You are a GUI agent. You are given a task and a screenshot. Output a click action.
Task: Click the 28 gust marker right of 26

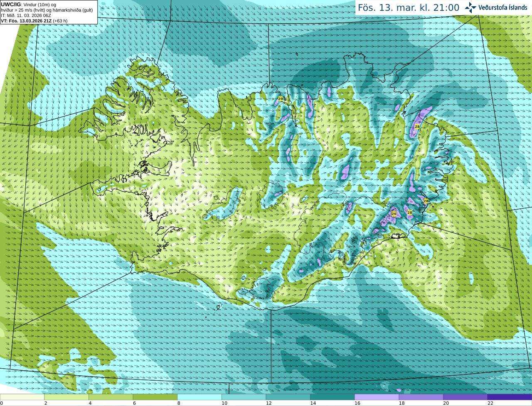click(x=410, y=212)
